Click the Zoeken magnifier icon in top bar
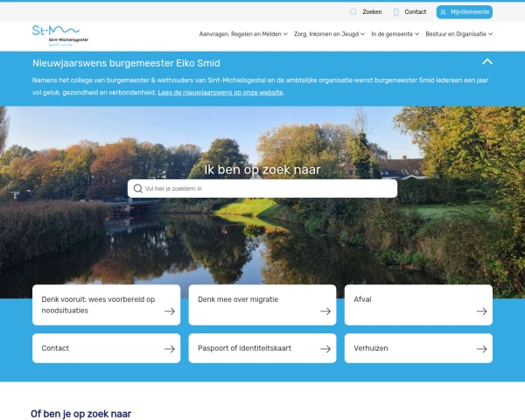The width and height of the screenshot is (525, 420). pyautogui.click(x=353, y=12)
